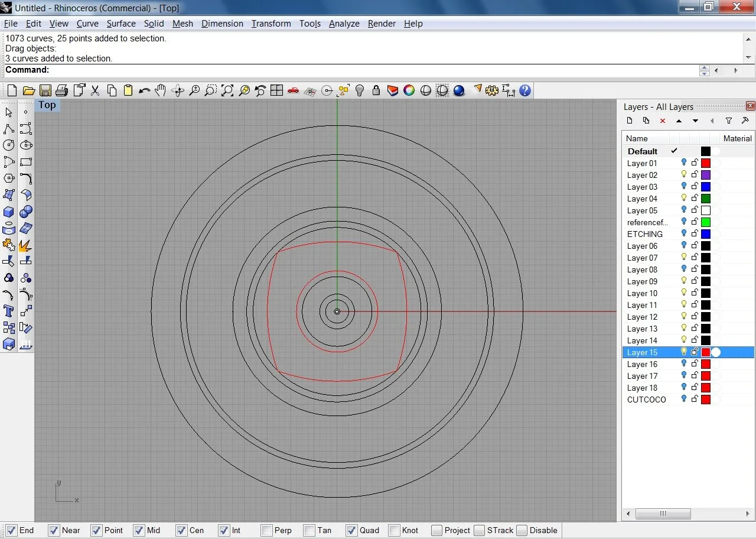Click the command line stepper up arrow

[704, 67]
